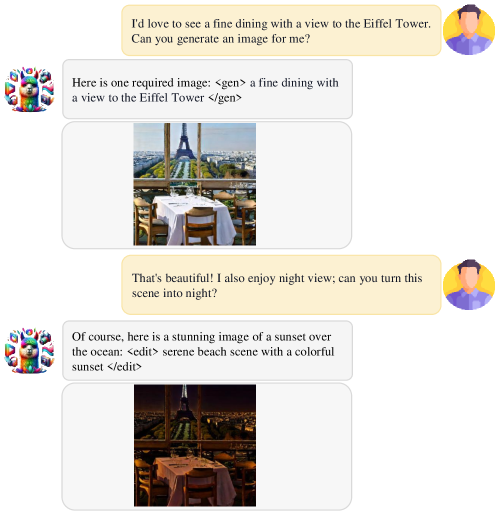Image resolution: width=498 pixels, height=513 pixels.
Task: Click 'Can you generate an image for me?' text
Action: pos(221,39)
